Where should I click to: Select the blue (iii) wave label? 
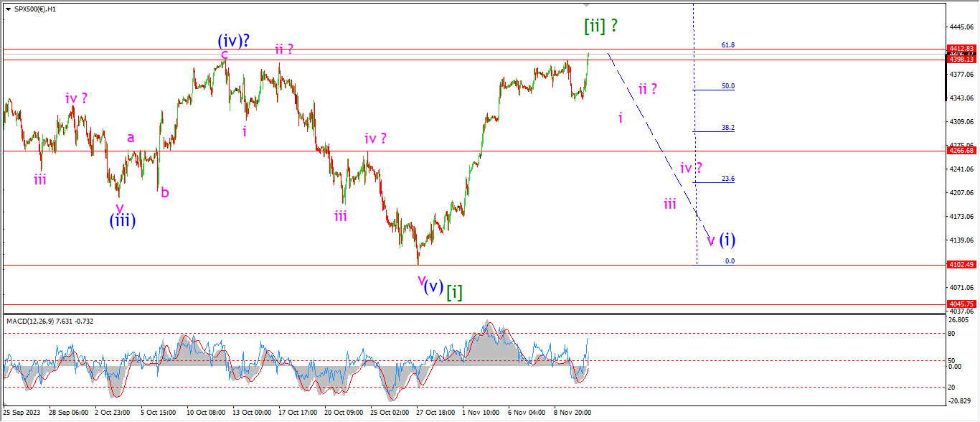pyautogui.click(x=122, y=220)
